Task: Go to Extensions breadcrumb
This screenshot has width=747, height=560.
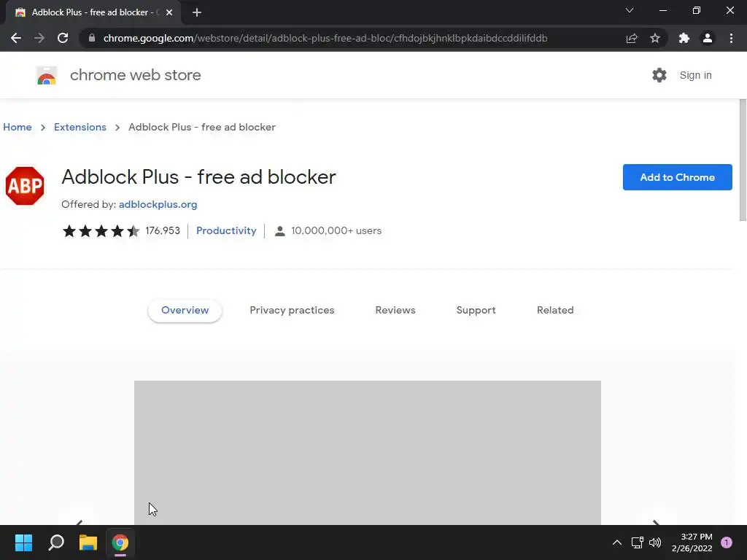Action: pyautogui.click(x=80, y=127)
